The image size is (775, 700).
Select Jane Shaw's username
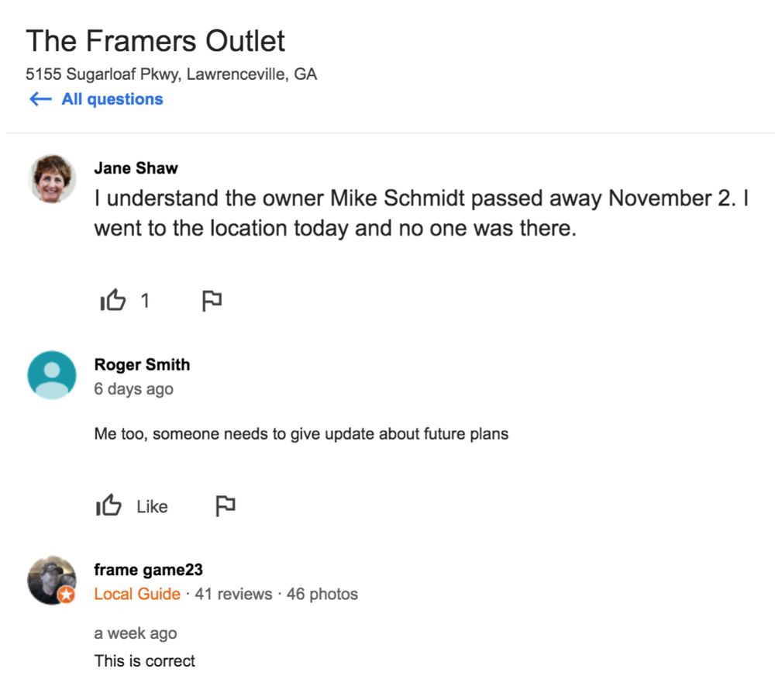(136, 167)
